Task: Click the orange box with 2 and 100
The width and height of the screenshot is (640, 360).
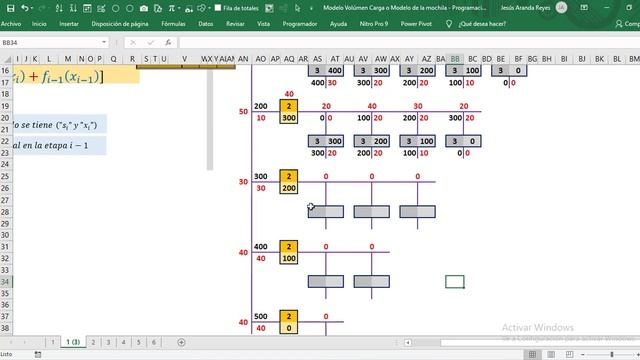Action: [x=289, y=252]
